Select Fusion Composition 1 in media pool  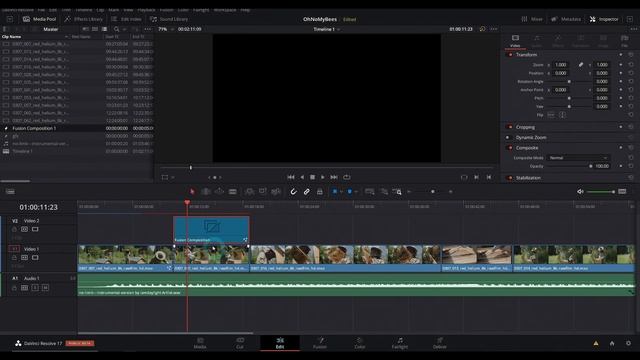coord(77,128)
